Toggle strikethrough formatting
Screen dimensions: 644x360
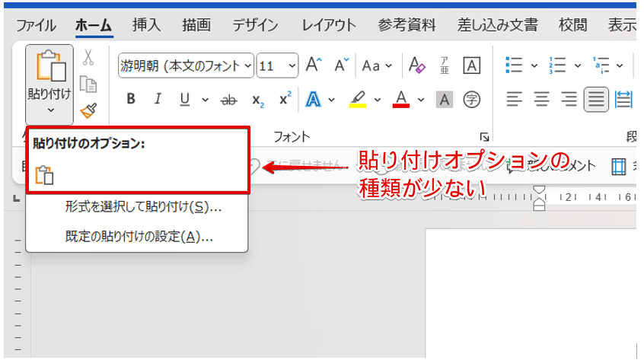coord(229,100)
